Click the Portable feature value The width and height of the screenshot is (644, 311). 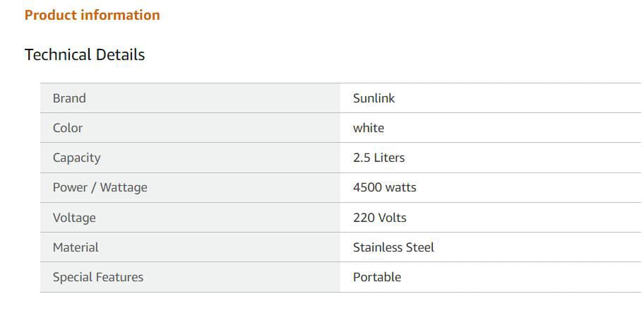(377, 277)
